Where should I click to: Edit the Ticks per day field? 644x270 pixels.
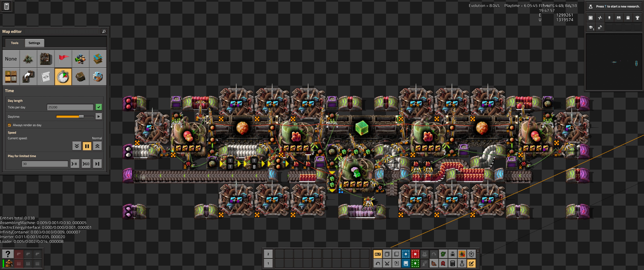pos(70,107)
